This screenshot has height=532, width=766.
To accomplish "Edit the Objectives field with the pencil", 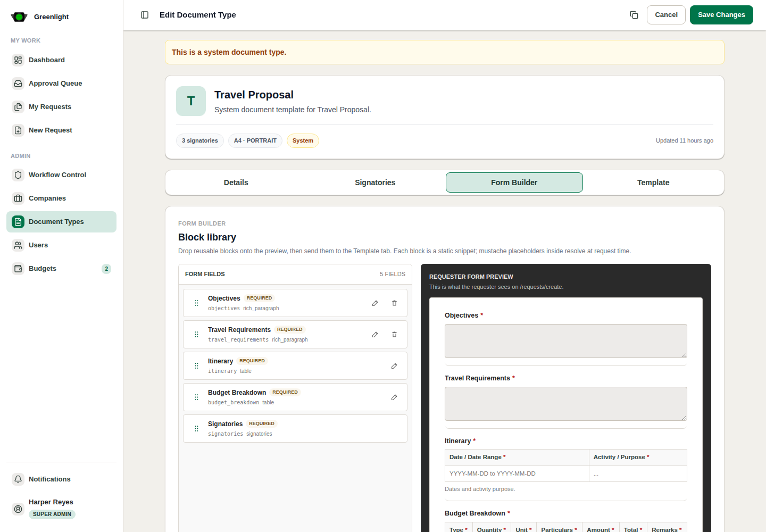I will [375, 303].
